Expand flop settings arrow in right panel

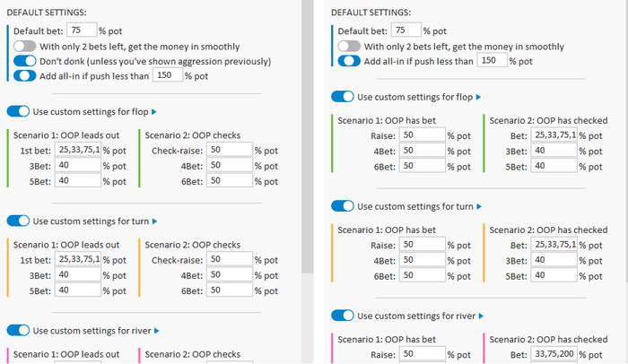tap(478, 97)
